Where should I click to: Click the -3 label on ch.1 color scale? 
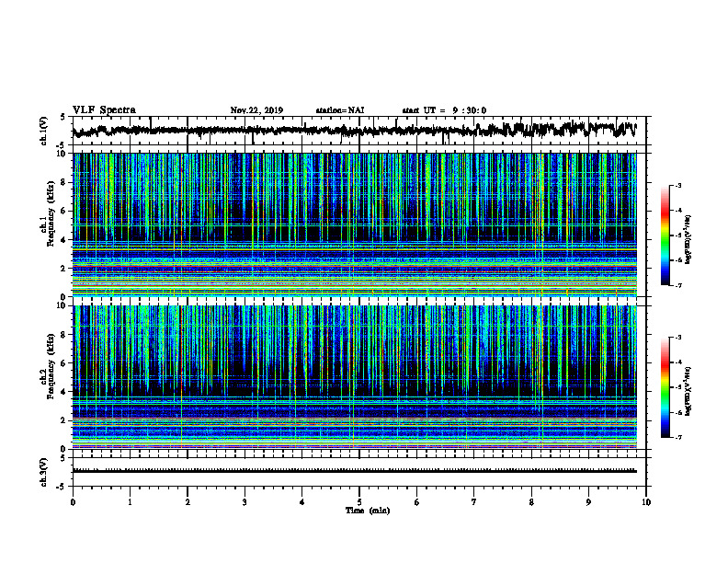tap(678, 186)
